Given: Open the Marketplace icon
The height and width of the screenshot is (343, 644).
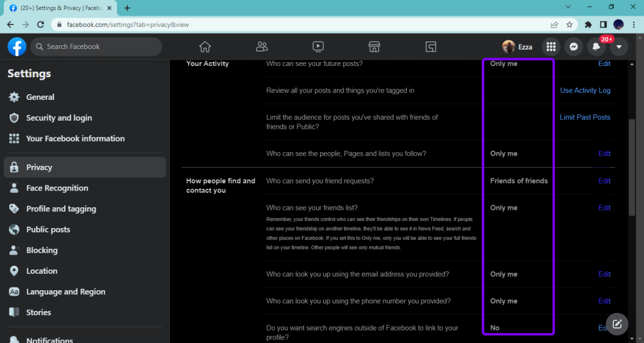Looking at the screenshot, I should coord(374,46).
